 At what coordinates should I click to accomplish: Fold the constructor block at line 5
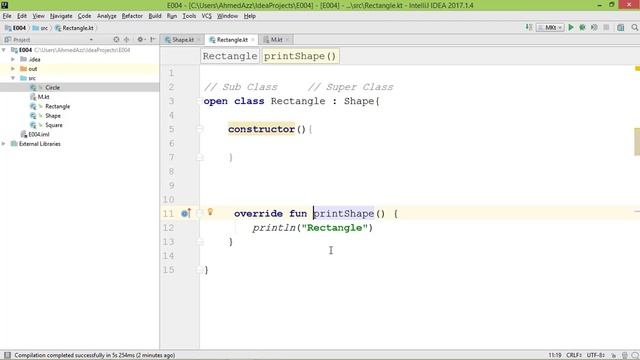200,129
